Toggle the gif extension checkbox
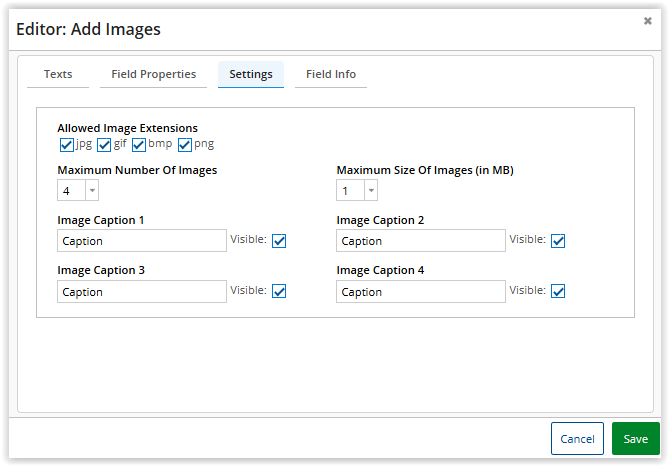This screenshot has width=669, height=466. (x=104, y=145)
